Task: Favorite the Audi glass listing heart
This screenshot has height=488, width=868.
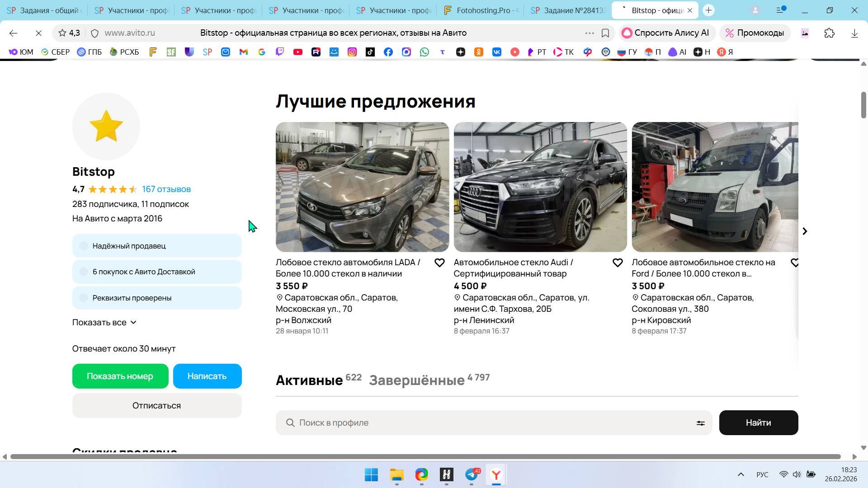Action: (x=618, y=263)
